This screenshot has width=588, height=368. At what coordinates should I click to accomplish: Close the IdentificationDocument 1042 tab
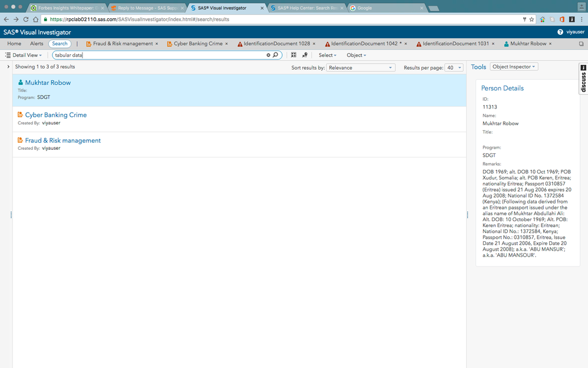[406, 44]
